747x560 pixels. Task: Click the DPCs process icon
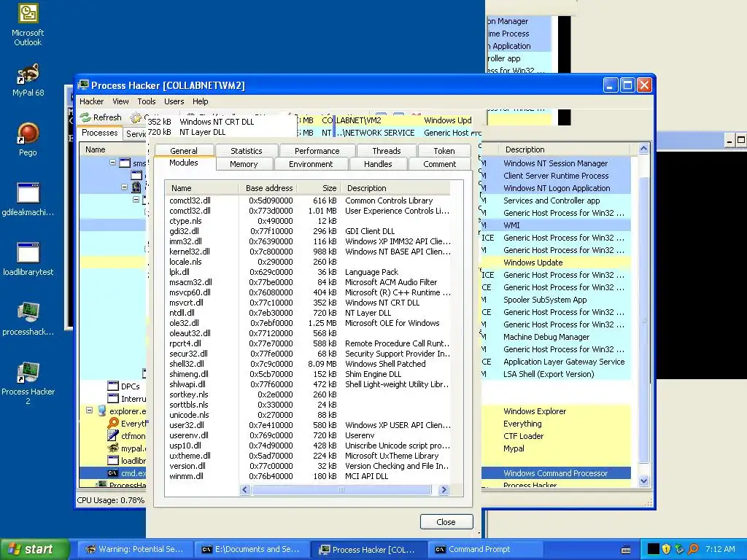(x=113, y=386)
